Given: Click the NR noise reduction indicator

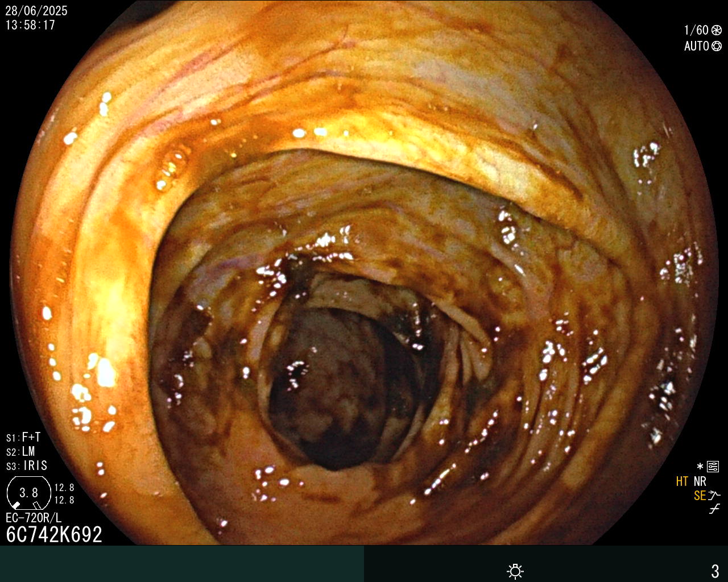Looking at the screenshot, I should (x=700, y=481).
